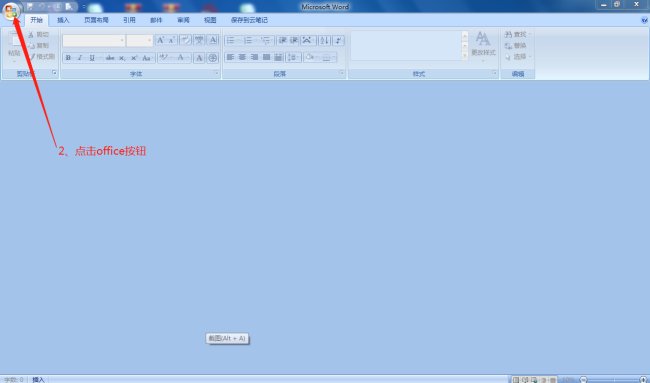This screenshot has width=650, height=383.
Task: Click the font color A button
Action: click(181, 57)
